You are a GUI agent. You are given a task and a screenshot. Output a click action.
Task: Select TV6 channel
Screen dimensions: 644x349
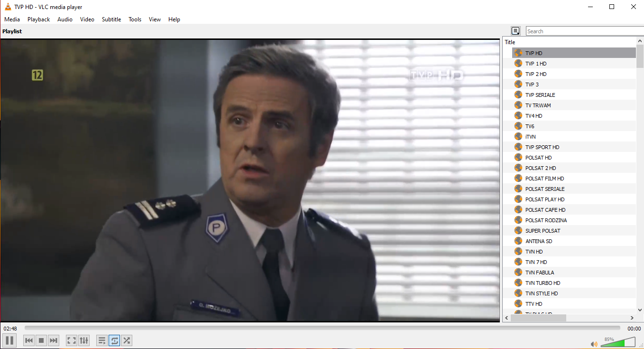coord(574,126)
